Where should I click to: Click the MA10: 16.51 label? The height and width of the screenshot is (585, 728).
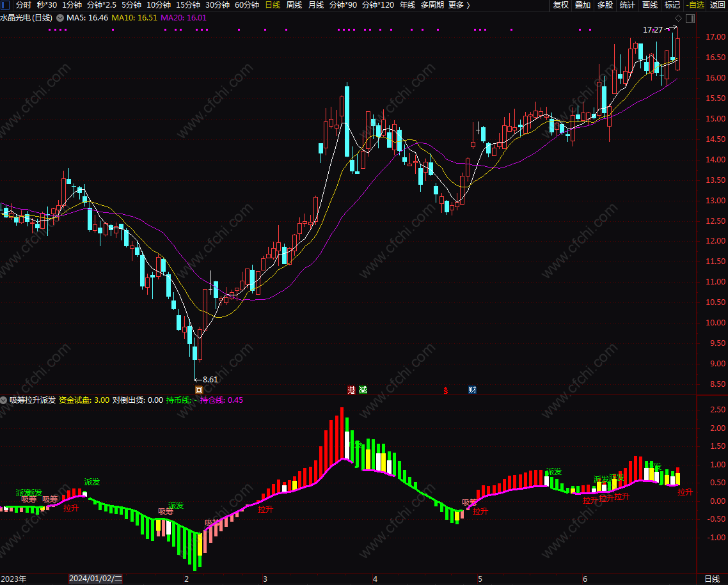pos(134,18)
